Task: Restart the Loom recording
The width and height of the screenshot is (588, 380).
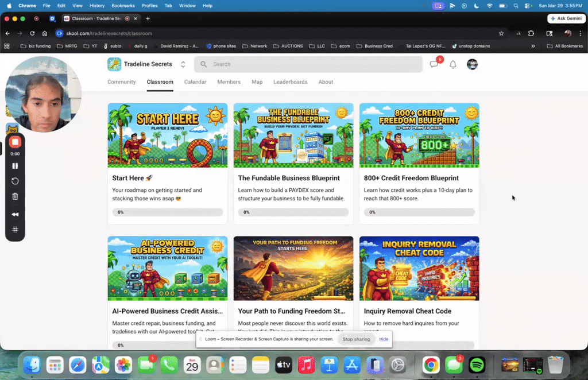Action: coord(15,181)
